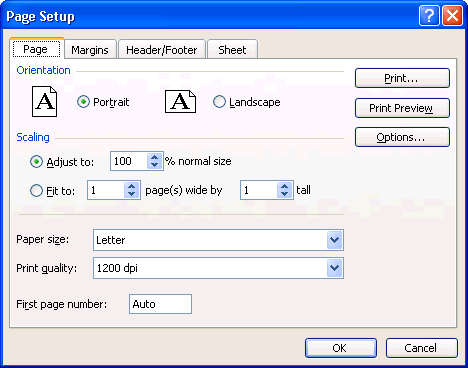The width and height of the screenshot is (468, 368).
Task: Select the Landscape radio button
Action: [219, 102]
